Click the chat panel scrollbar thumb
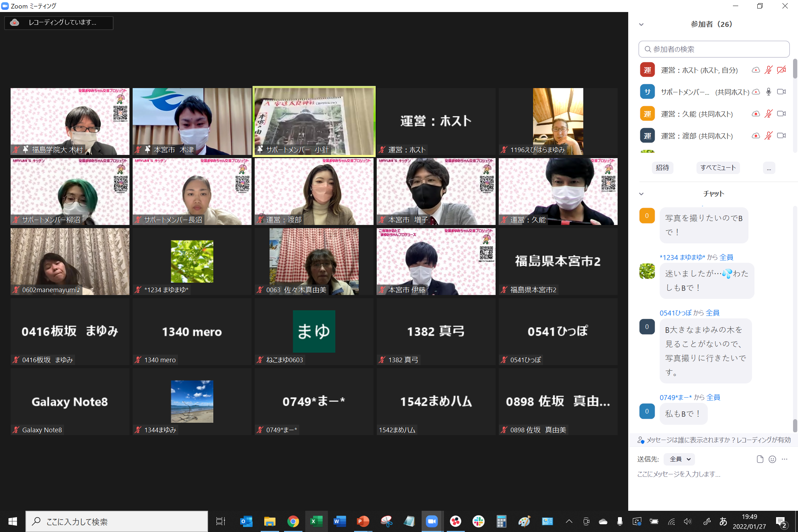 click(x=795, y=426)
